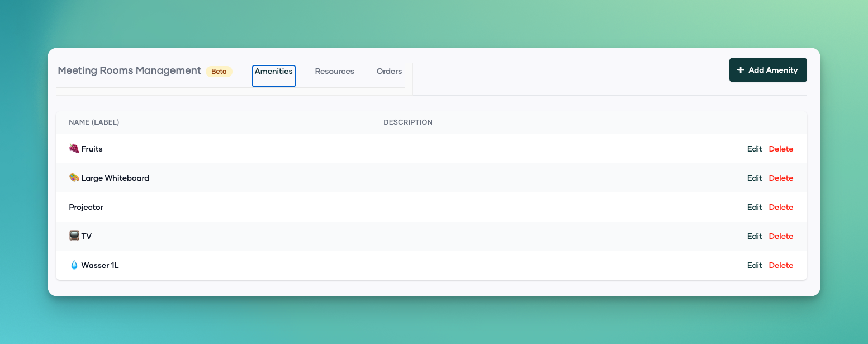Click the plus icon in Add Amenity
The height and width of the screenshot is (344, 868).
[x=741, y=70]
